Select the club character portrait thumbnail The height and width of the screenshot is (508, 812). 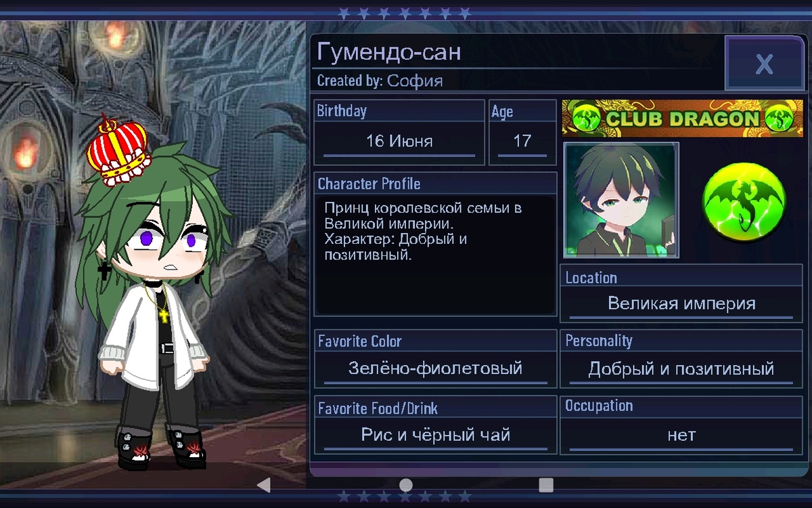pyautogui.click(x=621, y=200)
